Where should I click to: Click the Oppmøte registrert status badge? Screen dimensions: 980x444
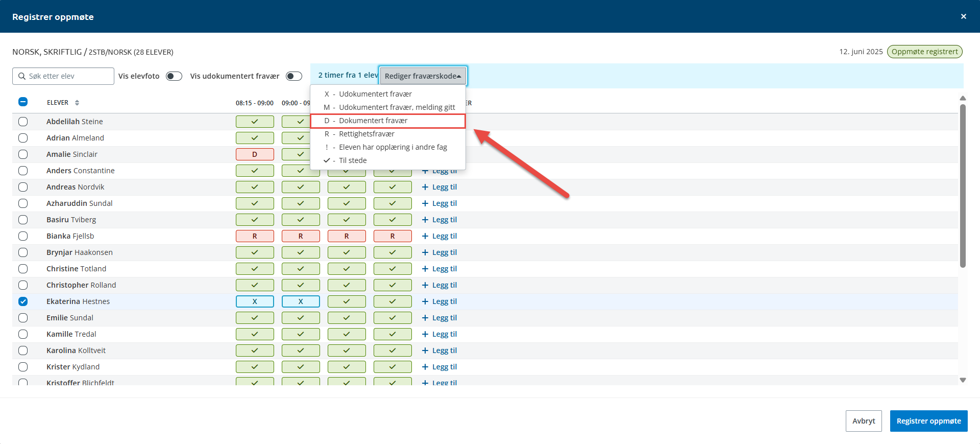[924, 52]
